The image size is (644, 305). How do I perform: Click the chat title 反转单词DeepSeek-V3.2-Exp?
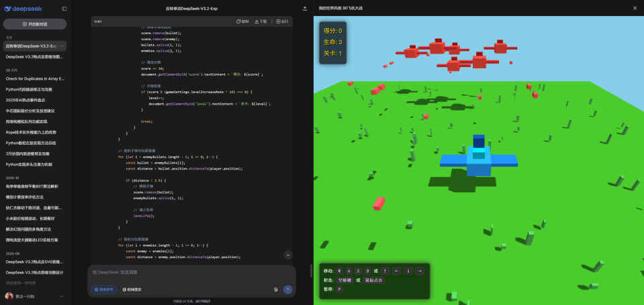tap(191, 8)
